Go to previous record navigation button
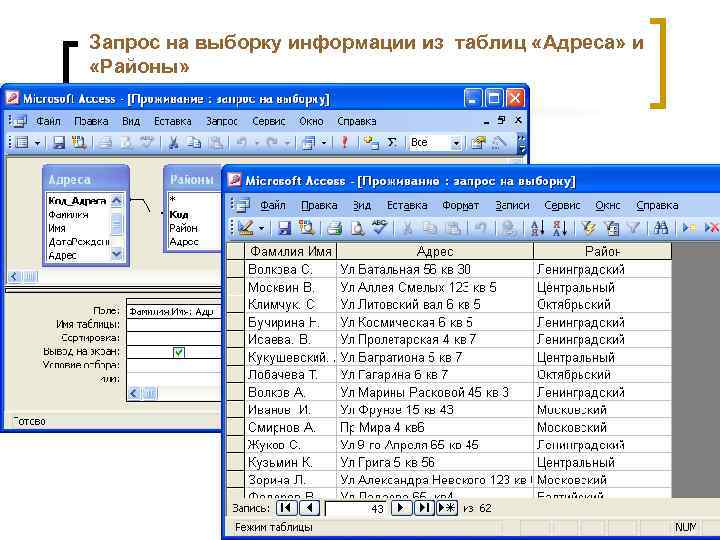 tap(310, 508)
